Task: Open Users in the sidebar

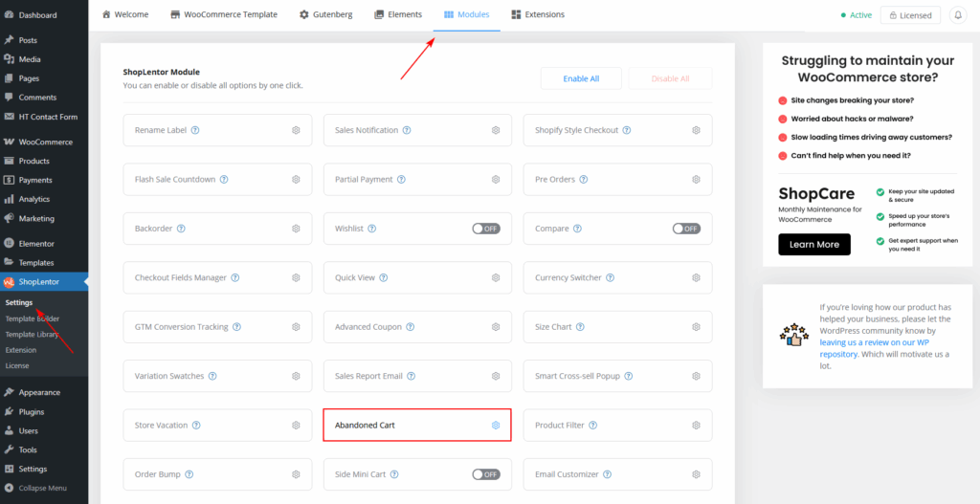Action: 44,431
